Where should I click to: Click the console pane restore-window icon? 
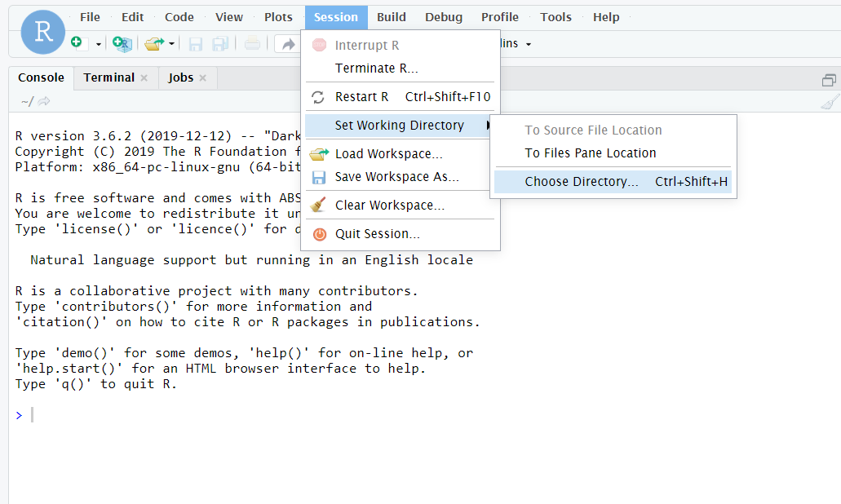tap(829, 79)
